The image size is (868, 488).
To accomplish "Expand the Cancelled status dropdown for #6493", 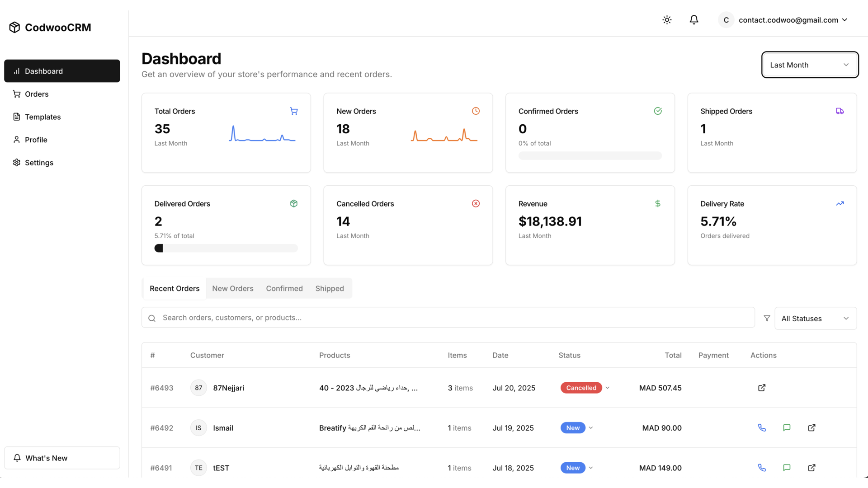I will (x=608, y=388).
